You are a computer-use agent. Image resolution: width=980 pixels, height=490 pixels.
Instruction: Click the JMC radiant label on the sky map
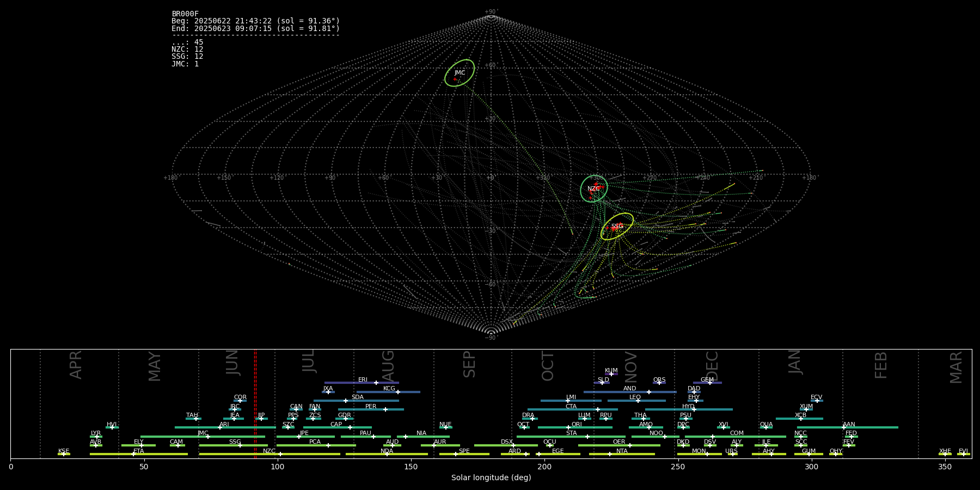click(460, 73)
